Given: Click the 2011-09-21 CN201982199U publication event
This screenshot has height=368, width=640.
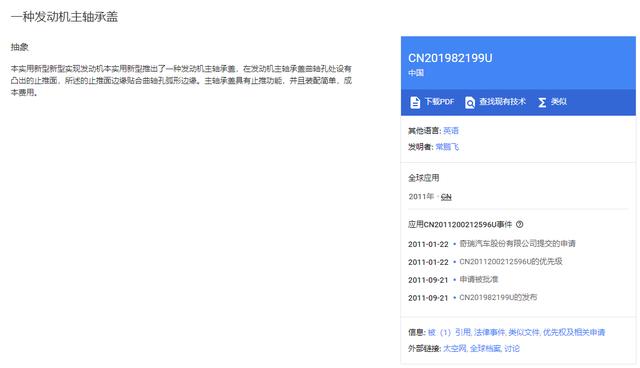Looking at the screenshot, I should (x=472, y=297).
